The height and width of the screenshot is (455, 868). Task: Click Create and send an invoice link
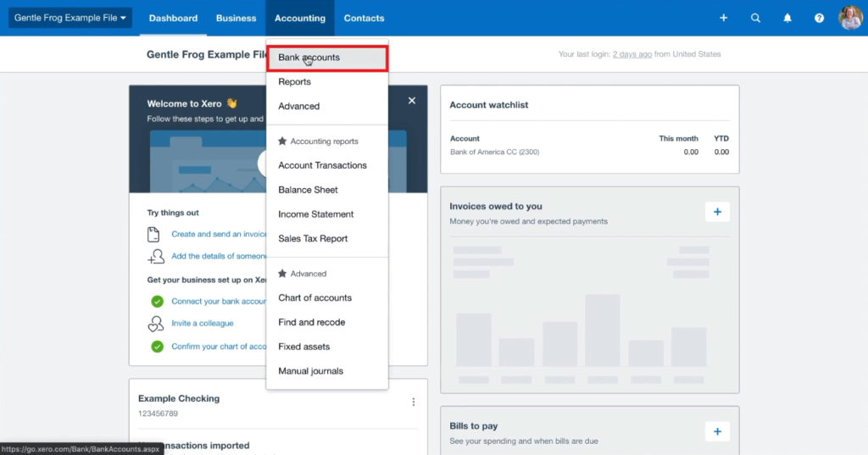click(x=218, y=234)
